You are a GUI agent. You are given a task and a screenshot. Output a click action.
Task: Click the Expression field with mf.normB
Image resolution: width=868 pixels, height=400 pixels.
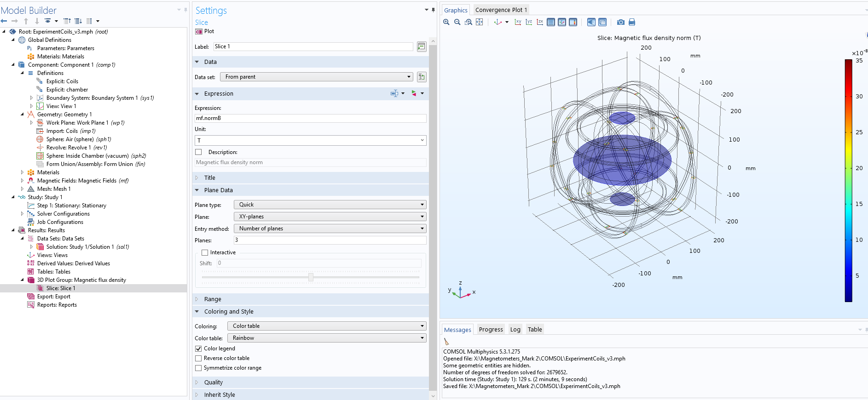click(x=311, y=118)
